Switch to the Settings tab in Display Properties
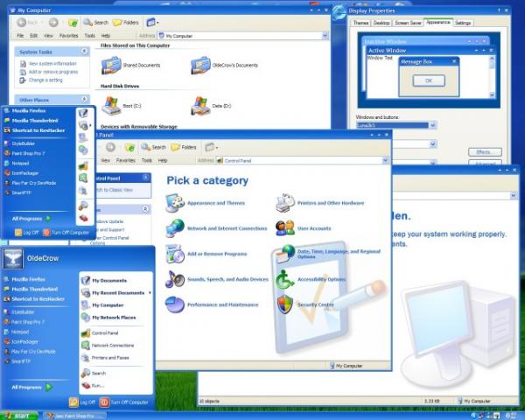 click(463, 23)
